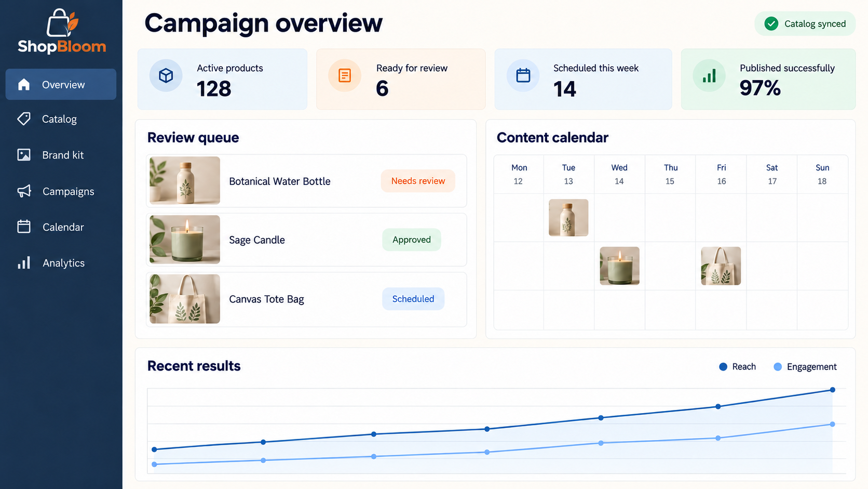The image size is (868, 489).
Task: Click the Approved badge for Sage Candle
Action: [x=412, y=240]
